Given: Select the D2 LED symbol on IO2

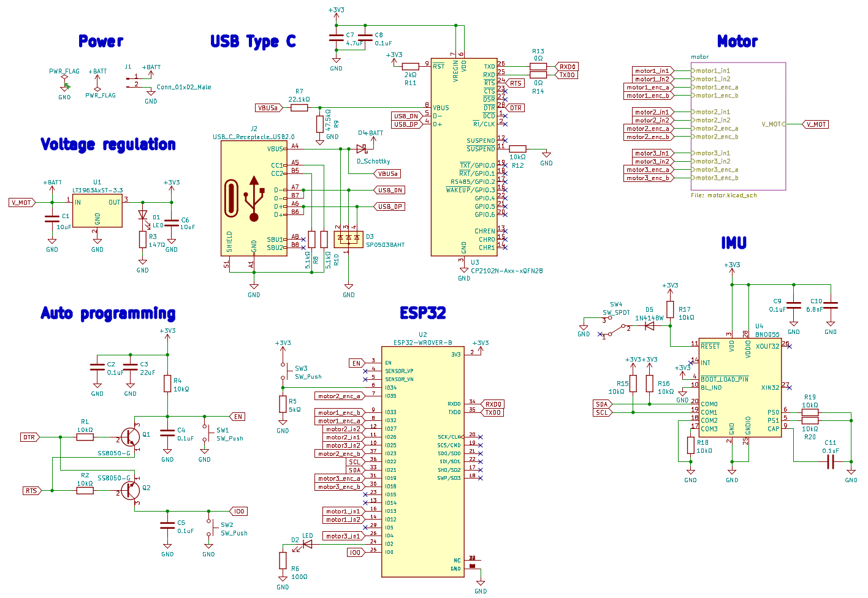Looking at the screenshot, I should (x=307, y=543).
